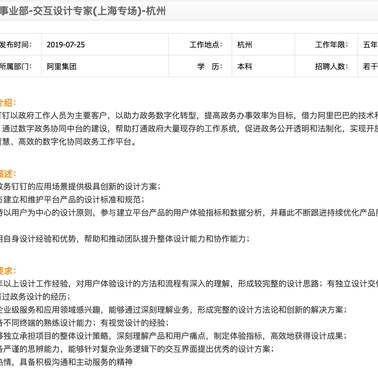
Task: Click the line mentioning 数字政务协同中台的建设
Action: pyautogui.click(x=189, y=129)
